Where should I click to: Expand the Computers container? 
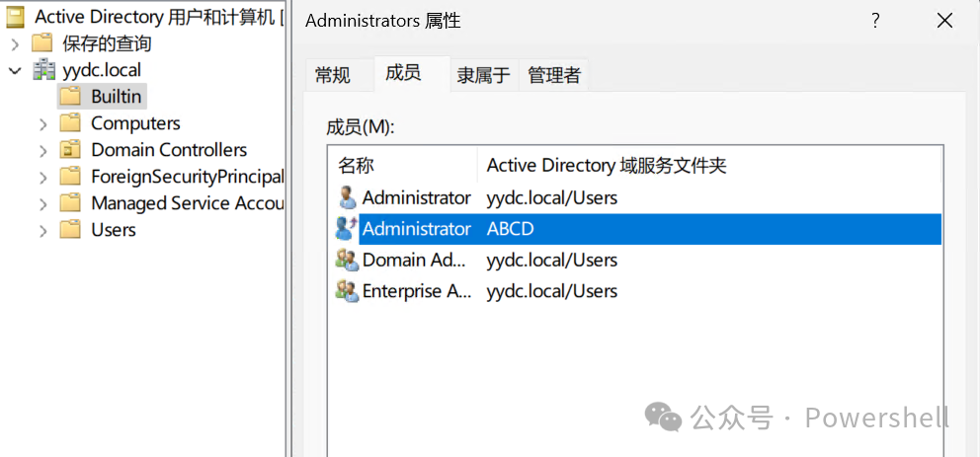click(x=42, y=123)
